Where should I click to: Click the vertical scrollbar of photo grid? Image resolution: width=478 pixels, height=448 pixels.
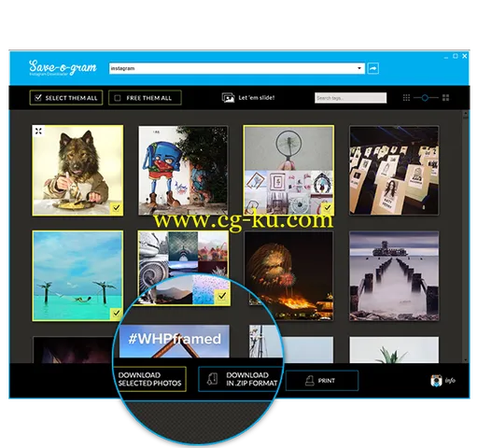(465, 236)
